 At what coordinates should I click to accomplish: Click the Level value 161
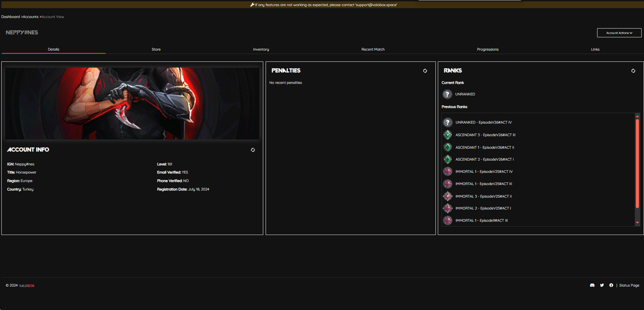click(170, 164)
